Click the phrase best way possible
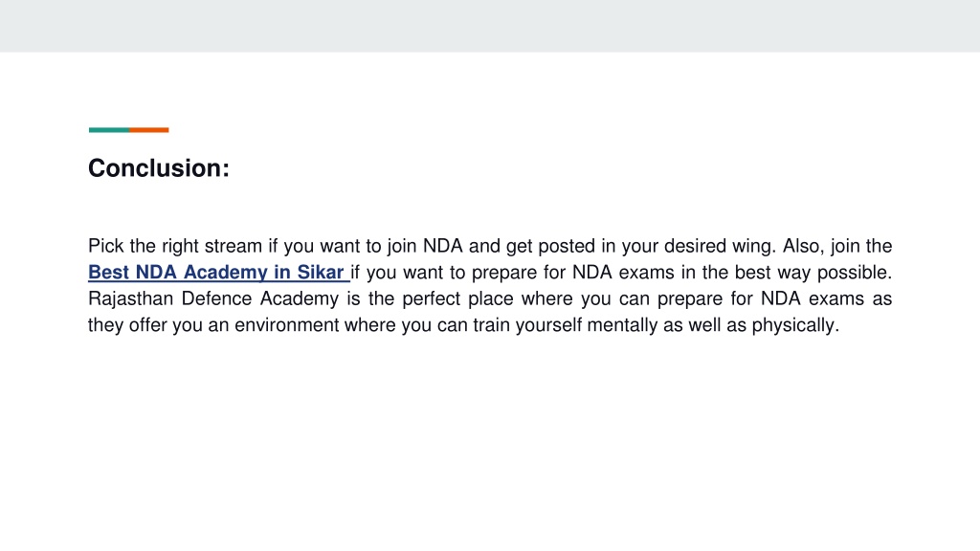Viewport: 980px width, 551px height. [x=811, y=273]
